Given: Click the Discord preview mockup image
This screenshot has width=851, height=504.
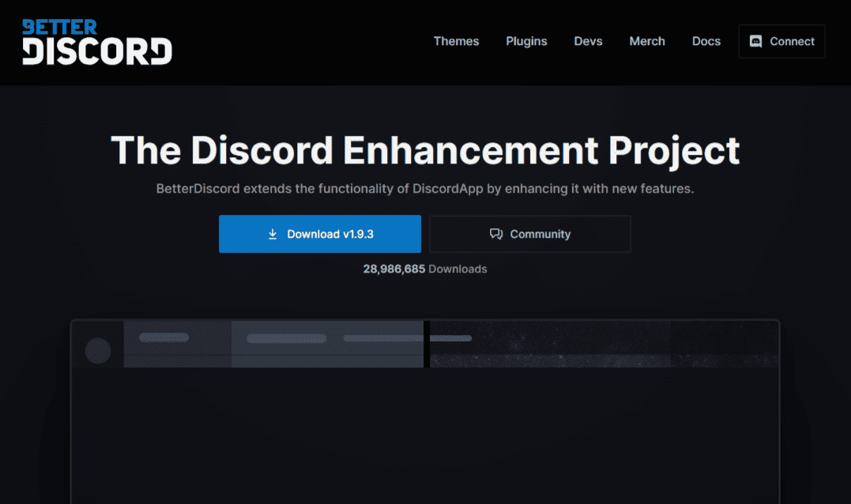Looking at the screenshot, I should tap(425, 412).
